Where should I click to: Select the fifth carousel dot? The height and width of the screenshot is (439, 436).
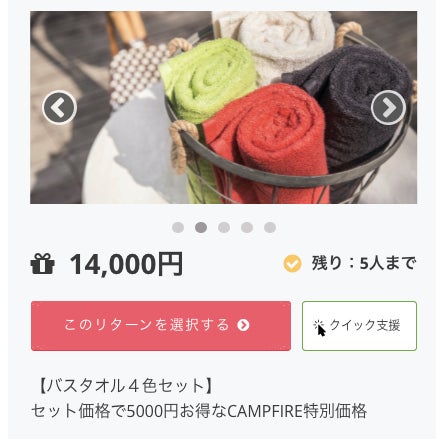tap(270, 228)
